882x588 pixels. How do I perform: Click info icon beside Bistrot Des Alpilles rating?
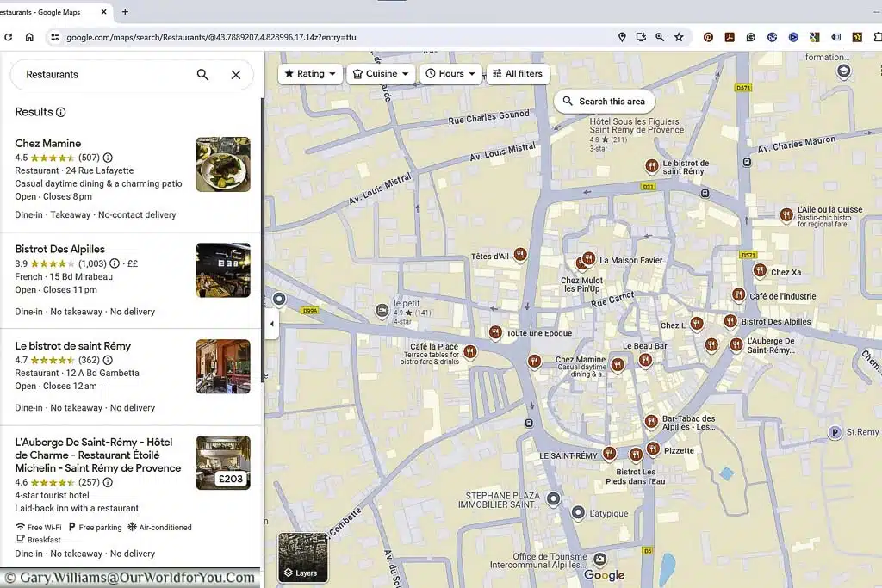coord(115,263)
